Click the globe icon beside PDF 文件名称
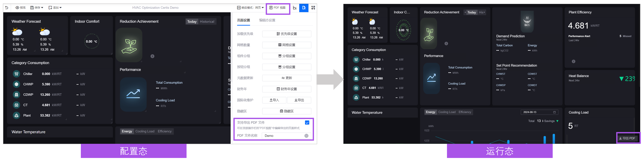644x162 pixels. point(307,136)
